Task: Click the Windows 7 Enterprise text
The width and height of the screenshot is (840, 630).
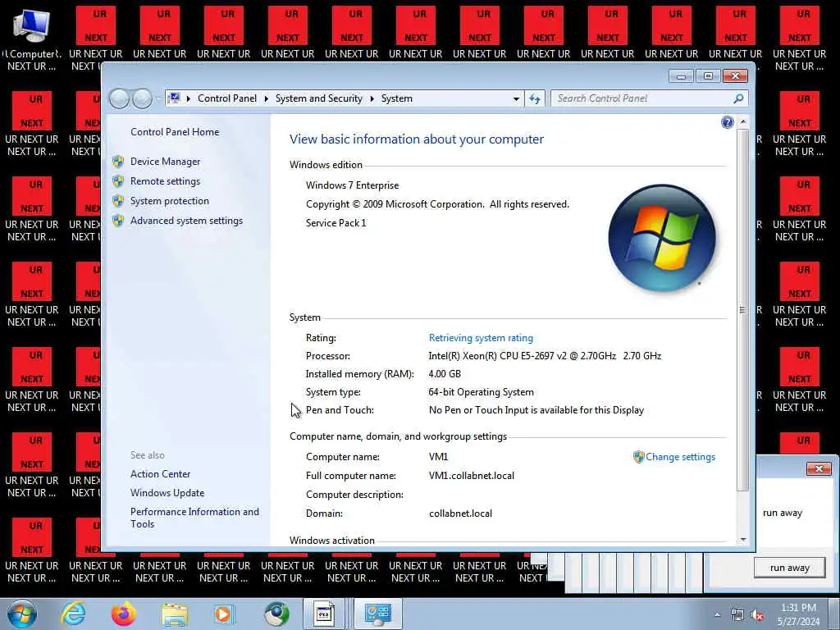Action: coord(352,185)
